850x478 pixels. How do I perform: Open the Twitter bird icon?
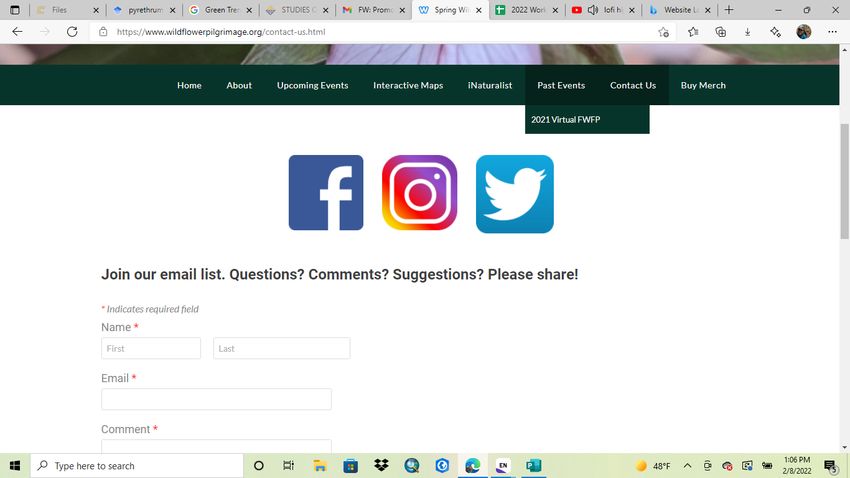tap(514, 193)
